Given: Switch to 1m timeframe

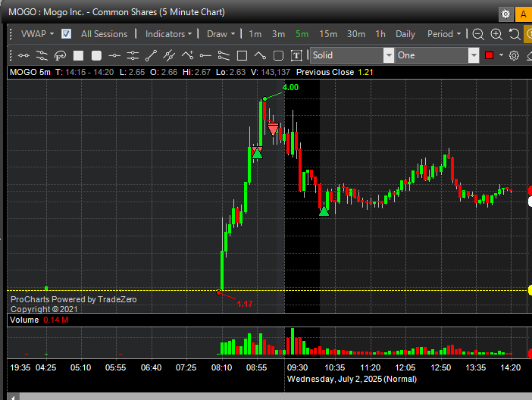Looking at the screenshot, I should 255,34.
